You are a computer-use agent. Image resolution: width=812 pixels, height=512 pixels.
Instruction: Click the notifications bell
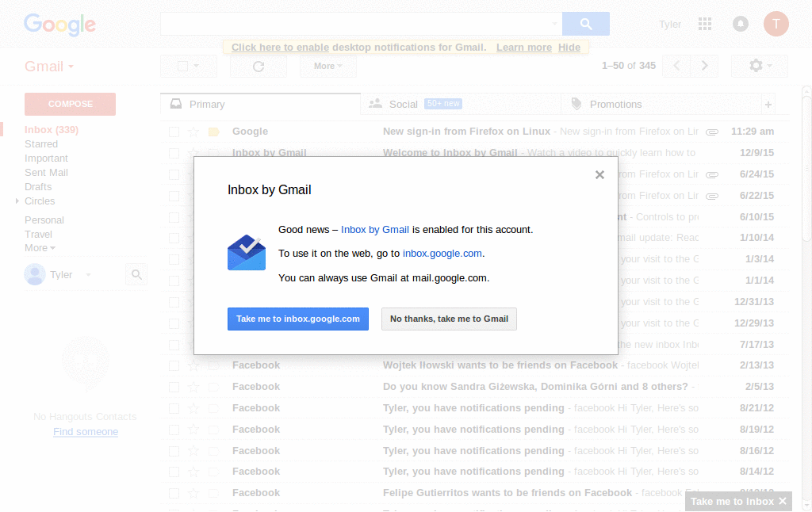pyautogui.click(x=740, y=24)
